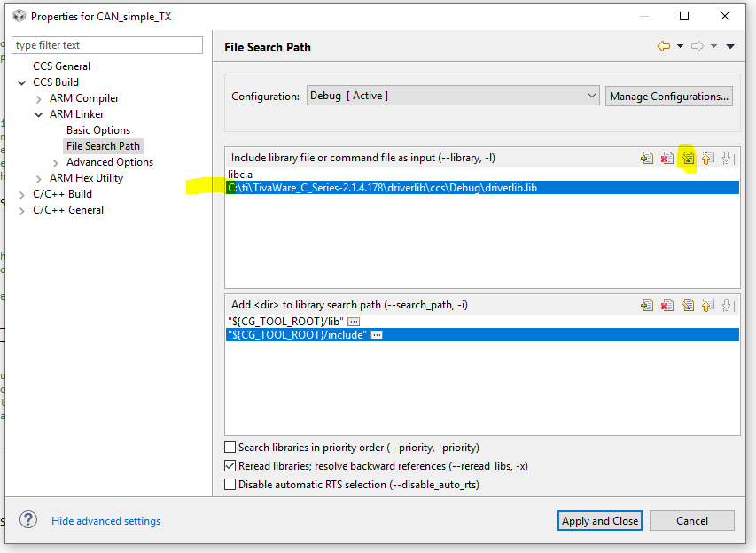756x553 pixels.
Task: Go back to the previous properties page
Action: (663, 46)
